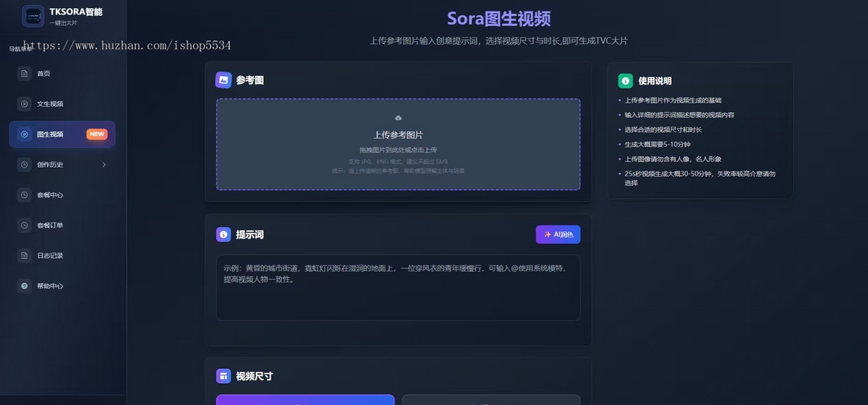Viewport: 868px width, 405px height.
Task: Click the 图生视频 sidebar icon
Action: pos(25,135)
